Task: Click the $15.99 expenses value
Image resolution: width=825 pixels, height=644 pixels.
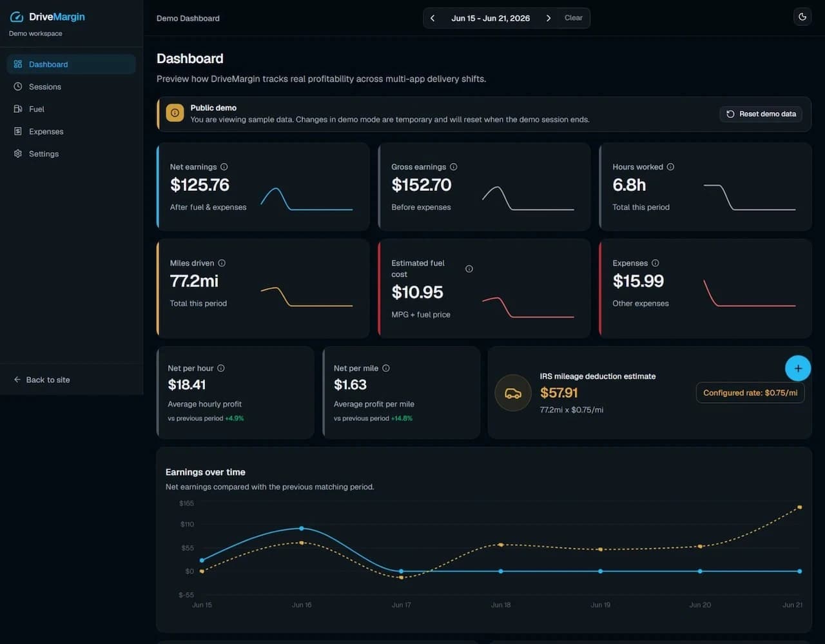Action: (x=638, y=281)
